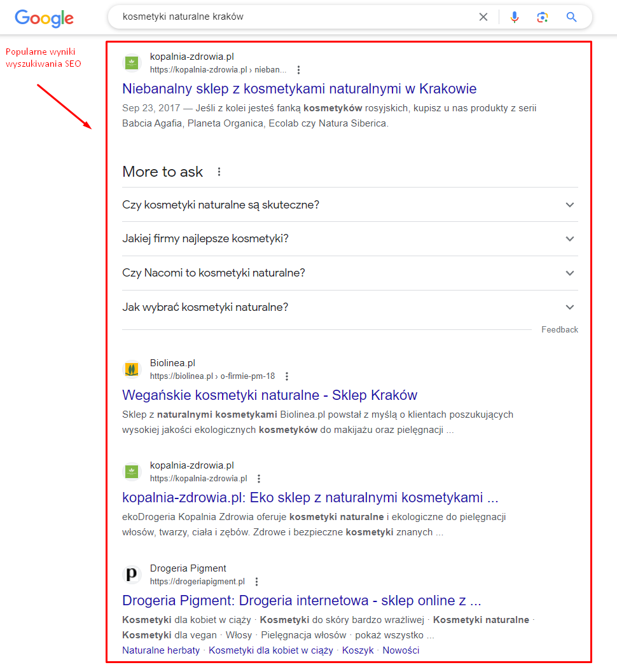The height and width of the screenshot is (672, 617).
Task: Expand Czy Nacomi to kosmetyki naturalne?
Action: coord(350,273)
